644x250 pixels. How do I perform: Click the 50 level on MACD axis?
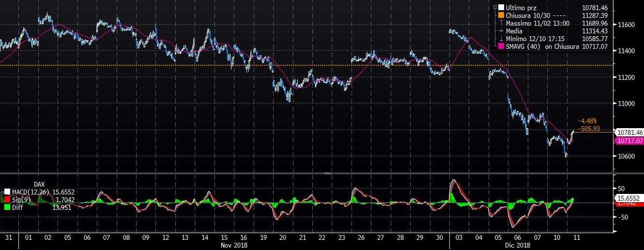[620, 189]
